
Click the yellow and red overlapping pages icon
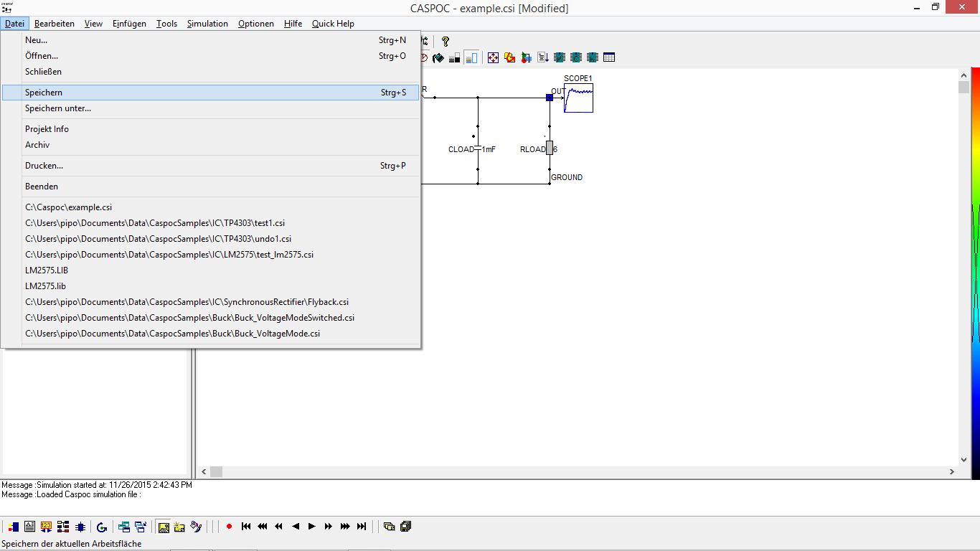click(x=510, y=57)
